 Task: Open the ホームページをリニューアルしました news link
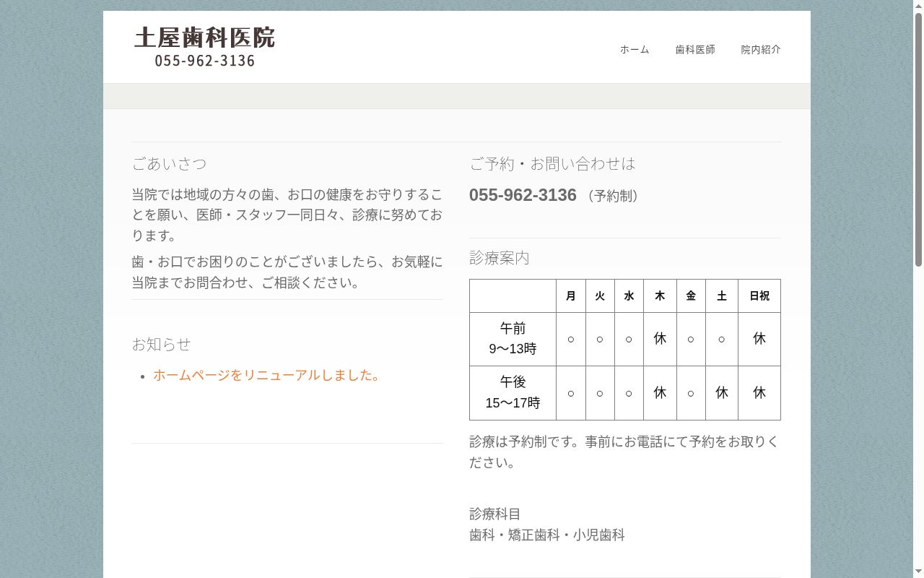[x=267, y=375]
